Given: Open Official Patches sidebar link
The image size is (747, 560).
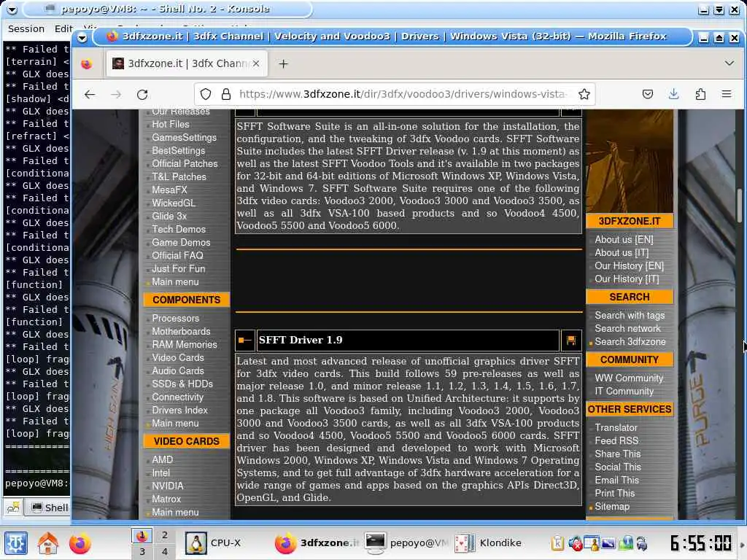Looking at the screenshot, I should (185, 164).
